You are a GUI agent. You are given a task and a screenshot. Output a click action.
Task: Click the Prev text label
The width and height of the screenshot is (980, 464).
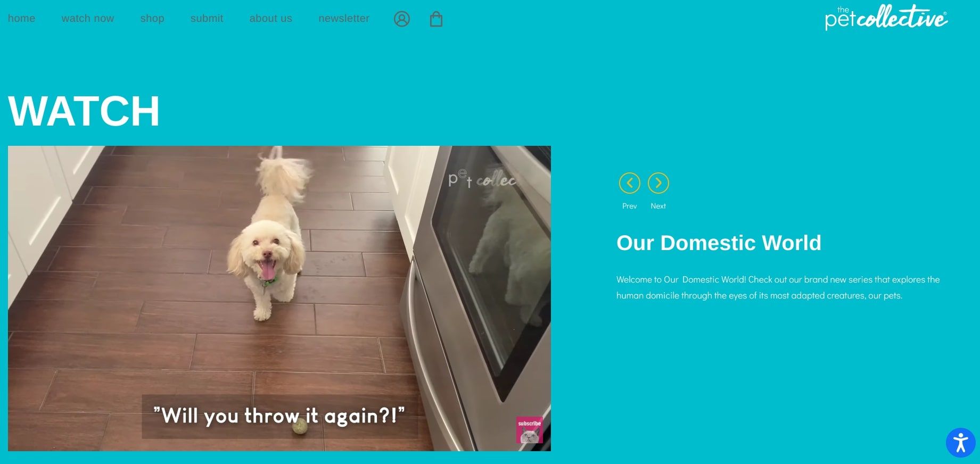tap(630, 206)
